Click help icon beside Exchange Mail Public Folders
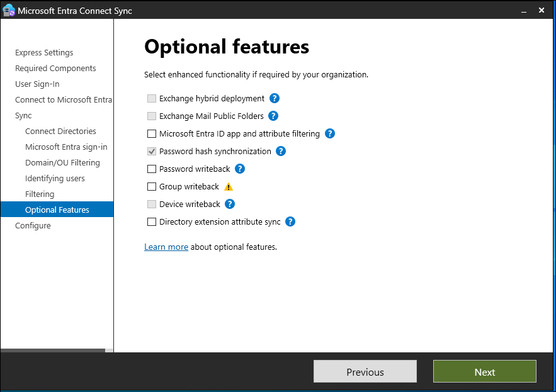The image size is (556, 392). tap(273, 116)
